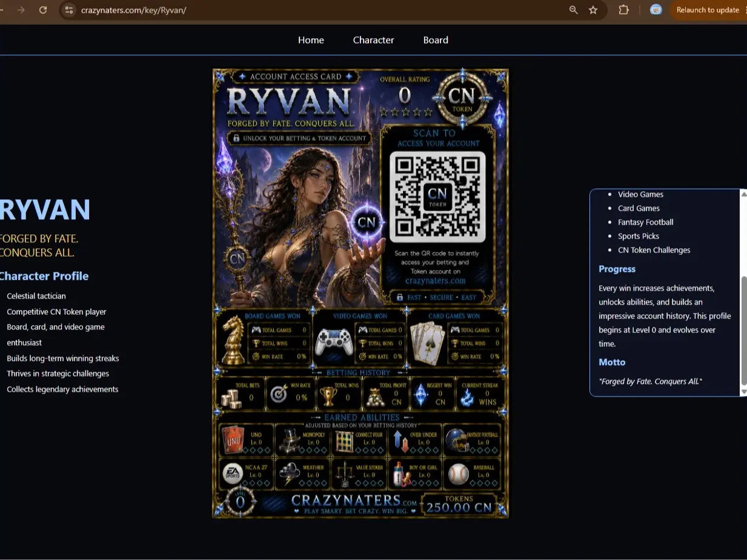Click crazynaters.com link under the QR code
Image resolution: width=747 pixels, height=560 pixels.
(x=436, y=280)
